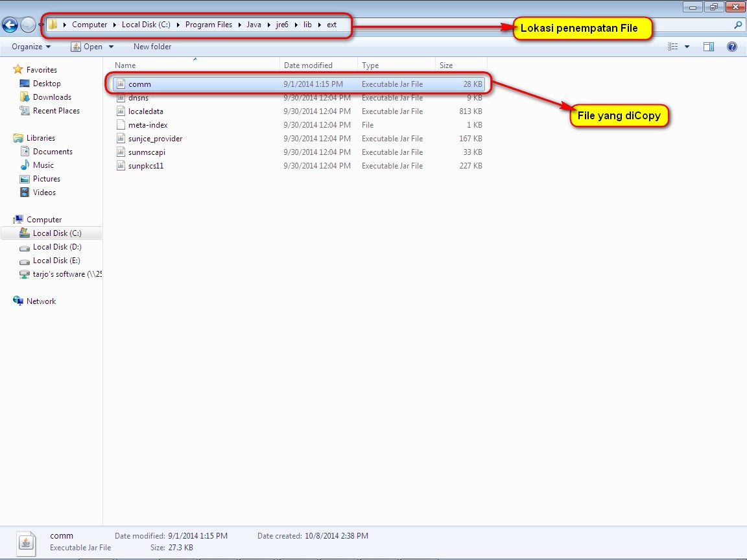Click the New folder button
The image size is (747, 560).
point(152,47)
